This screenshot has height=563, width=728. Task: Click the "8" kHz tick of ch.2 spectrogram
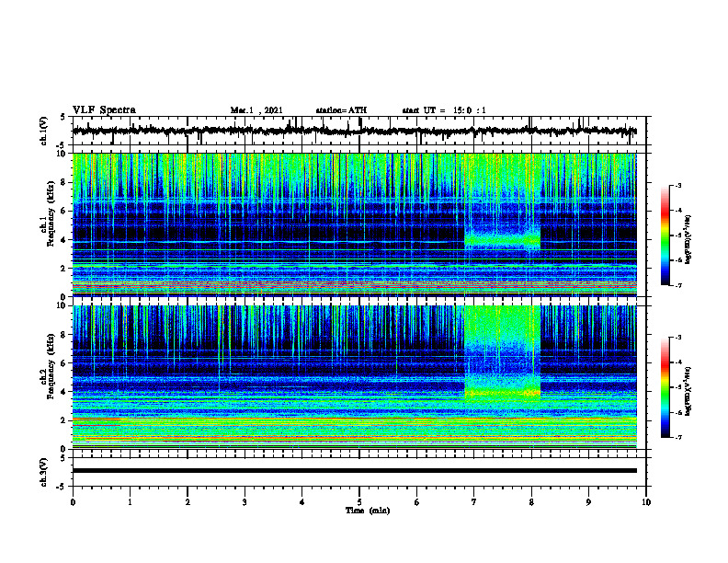point(64,335)
